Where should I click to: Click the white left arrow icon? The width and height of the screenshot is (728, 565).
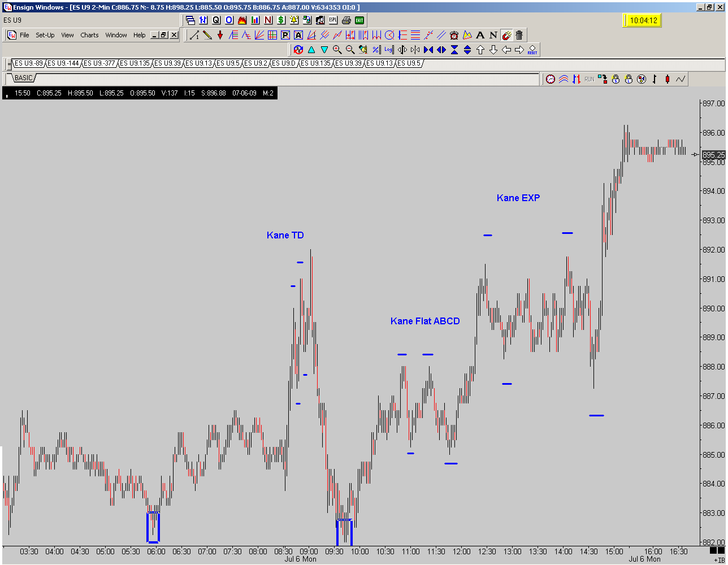pos(506,50)
